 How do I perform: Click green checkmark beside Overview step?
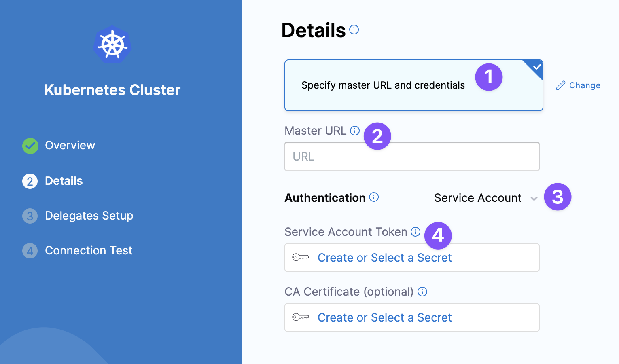(30, 146)
